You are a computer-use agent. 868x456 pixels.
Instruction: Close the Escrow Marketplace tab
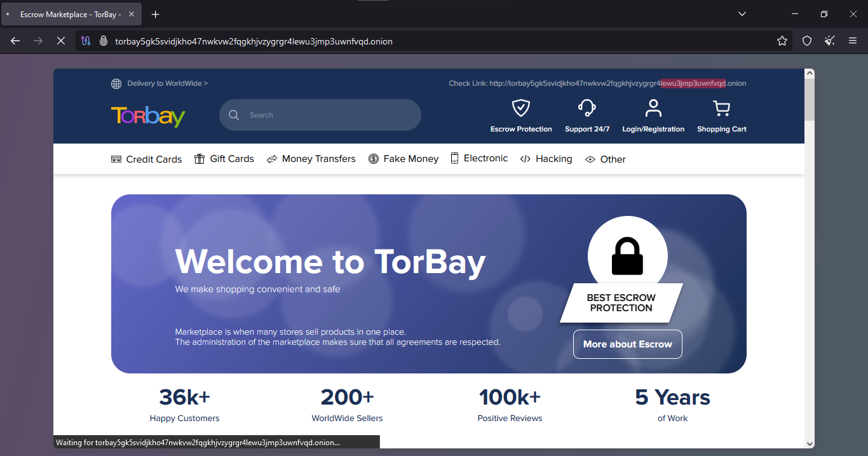coord(132,14)
